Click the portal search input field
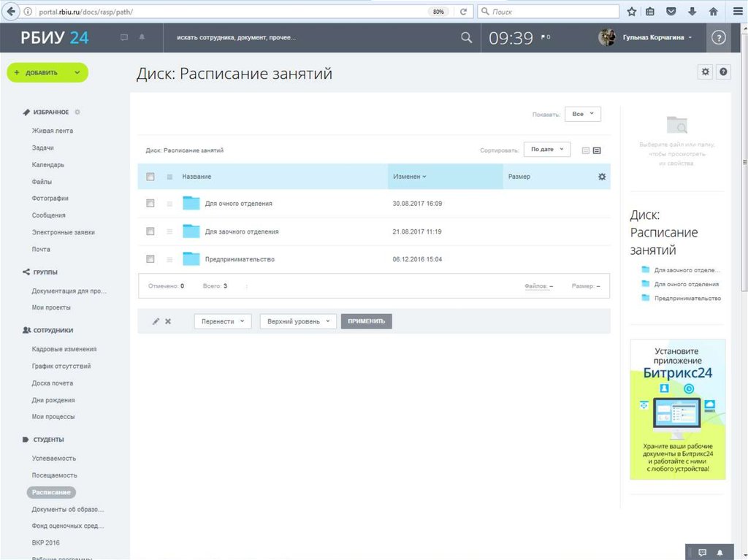Screen dimensions: 748x560 [x=314, y=38]
